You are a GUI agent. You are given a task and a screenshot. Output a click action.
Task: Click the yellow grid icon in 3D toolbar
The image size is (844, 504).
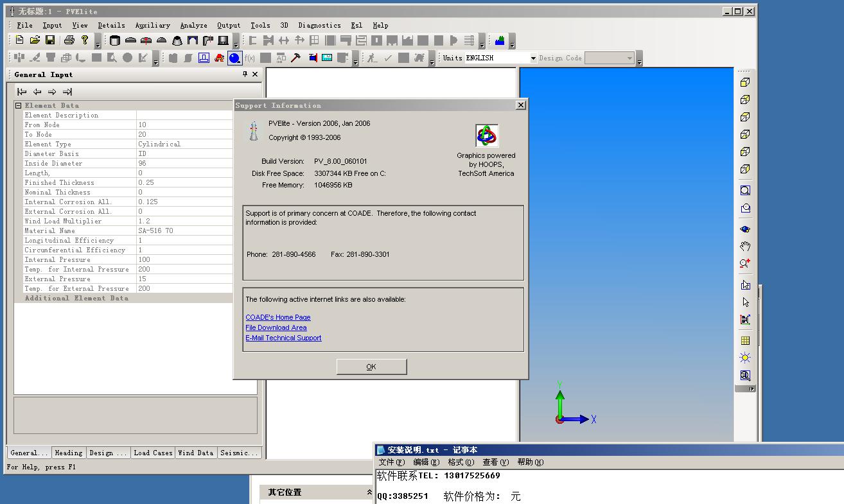pos(745,341)
